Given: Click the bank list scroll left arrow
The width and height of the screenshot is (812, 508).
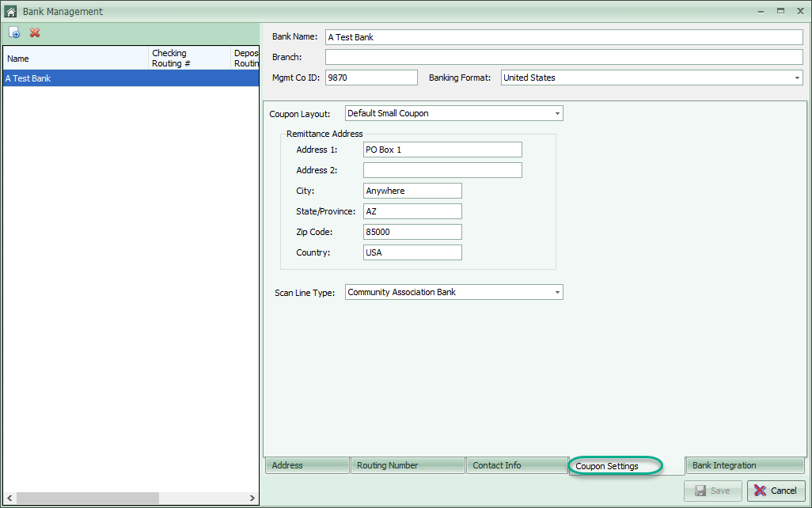Looking at the screenshot, I should tap(9, 498).
